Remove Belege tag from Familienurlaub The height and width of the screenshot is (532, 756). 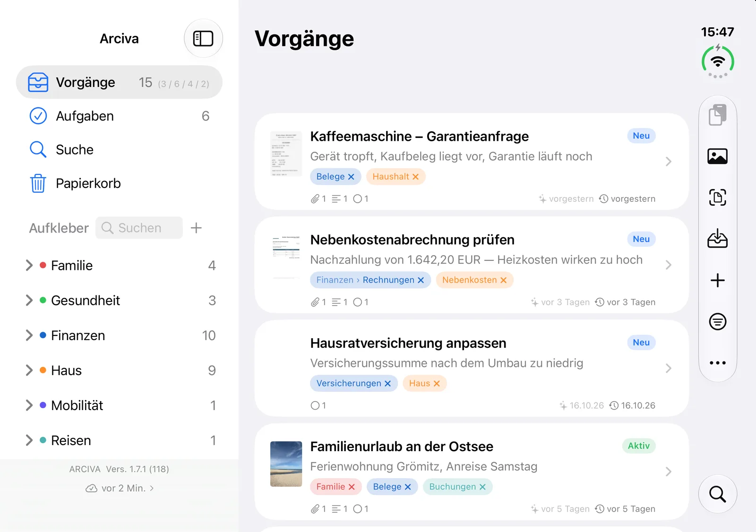click(408, 487)
